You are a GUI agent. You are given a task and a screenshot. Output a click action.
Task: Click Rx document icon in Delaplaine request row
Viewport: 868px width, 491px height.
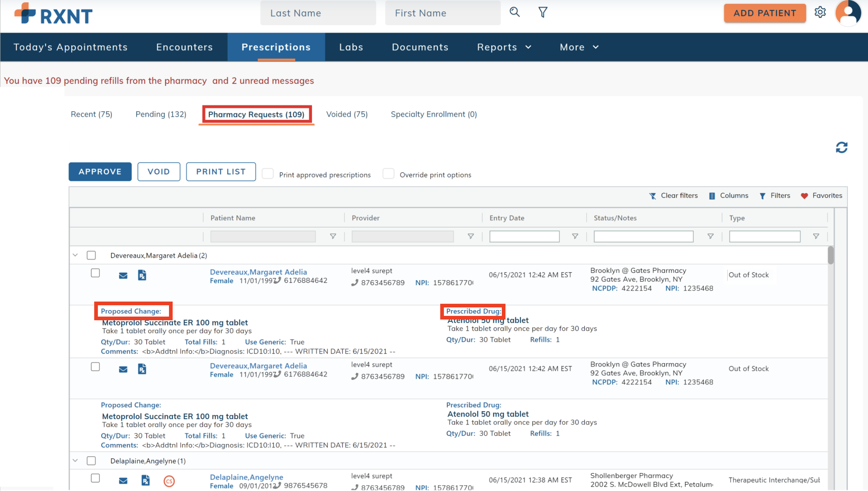pyautogui.click(x=146, y=480)
